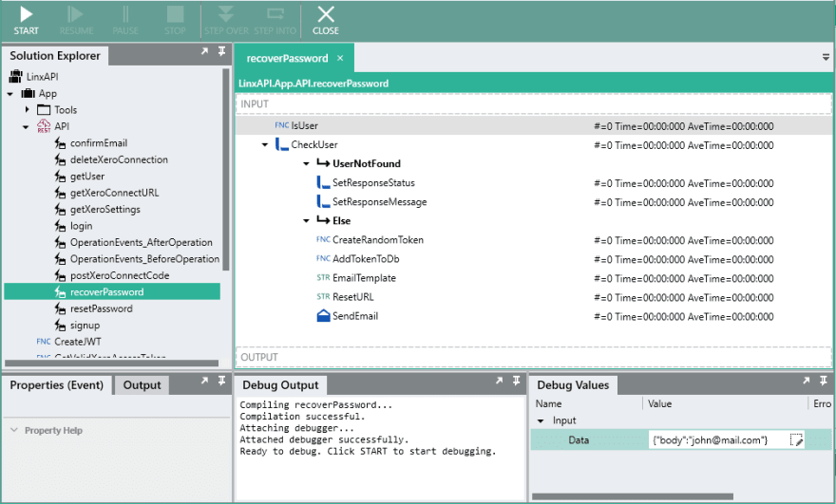Viewport: 836px width, 504px height.
Task: Select the resetPassword operation
Action: click(102, 308)
